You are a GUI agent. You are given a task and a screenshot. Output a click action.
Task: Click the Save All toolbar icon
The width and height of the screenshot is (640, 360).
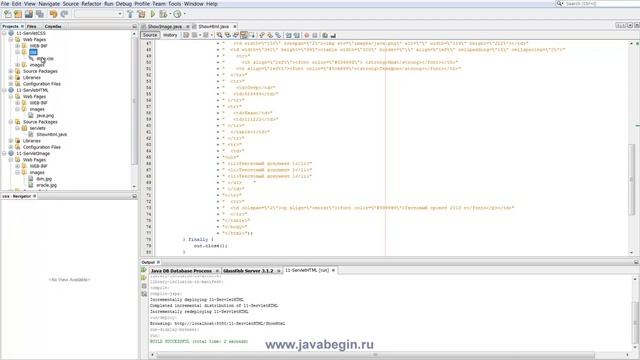point(40,14)
